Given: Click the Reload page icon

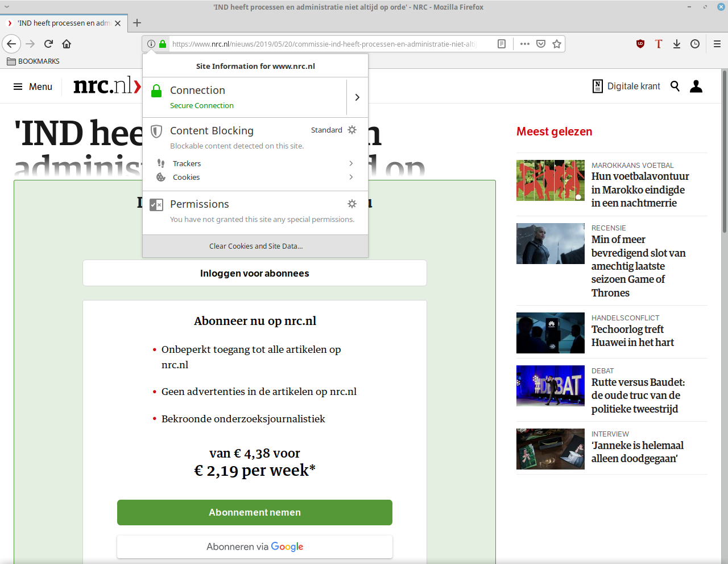Looking at the screenshot, I should tap(49, 44).
